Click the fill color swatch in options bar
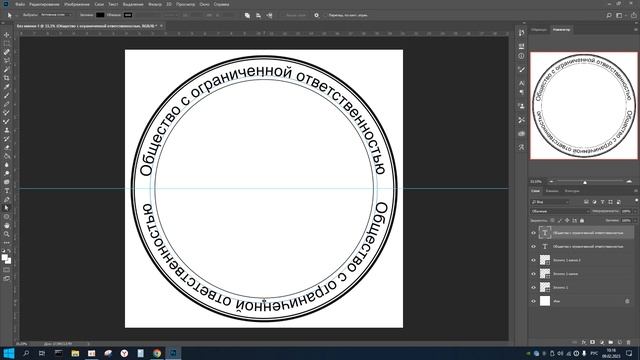Screen dimensions: 640x360 100,15
